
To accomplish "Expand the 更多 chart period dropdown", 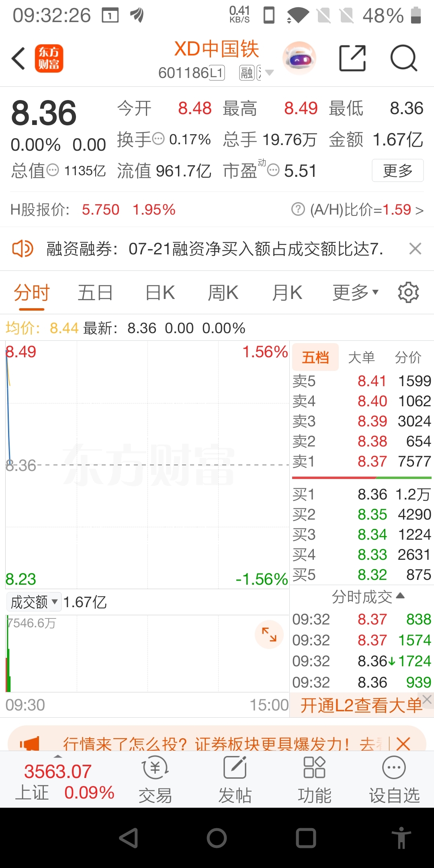I will pyautogui.click(x=356, y=293).
